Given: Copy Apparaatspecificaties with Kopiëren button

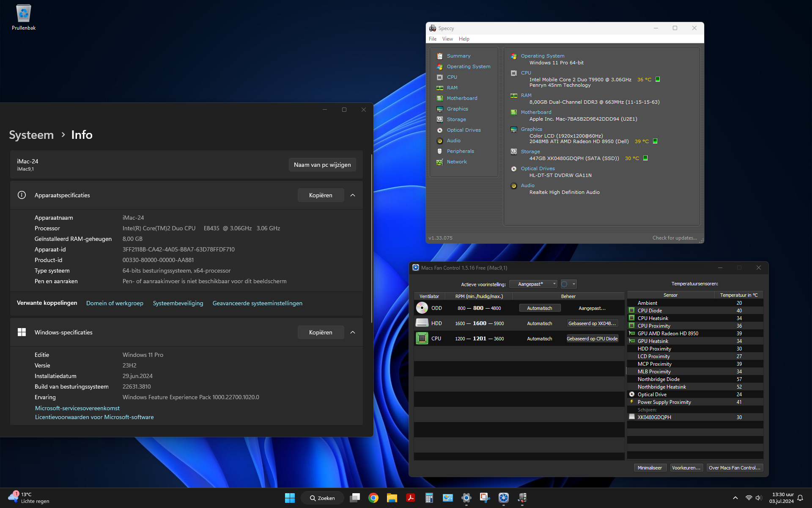Looking at the screenshot, I should click(321, 195).
